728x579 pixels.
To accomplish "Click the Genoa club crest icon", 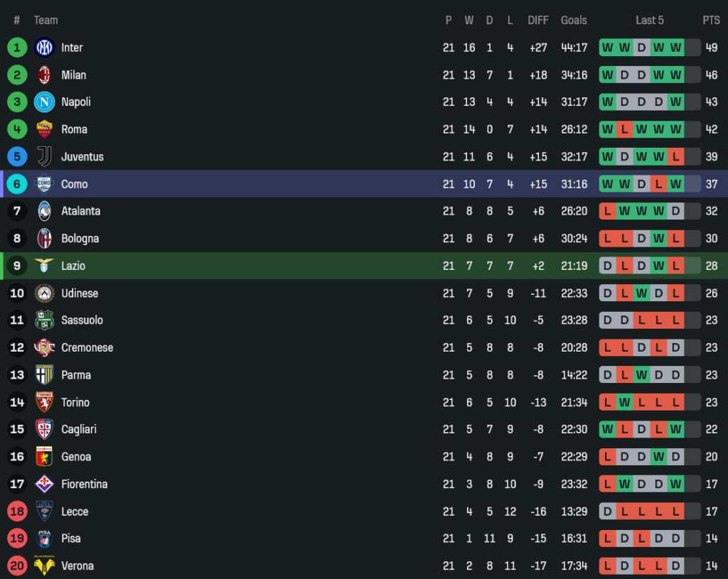I will [45, 457].
